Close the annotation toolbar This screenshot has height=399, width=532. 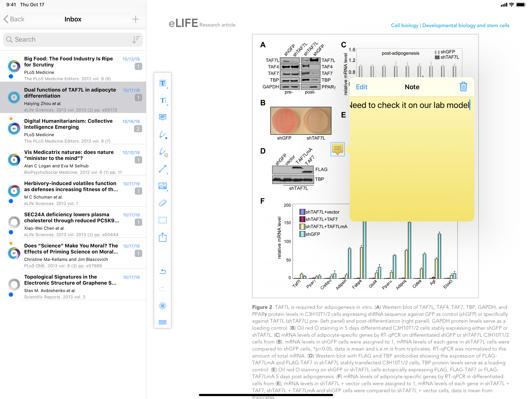pos(163,306)
